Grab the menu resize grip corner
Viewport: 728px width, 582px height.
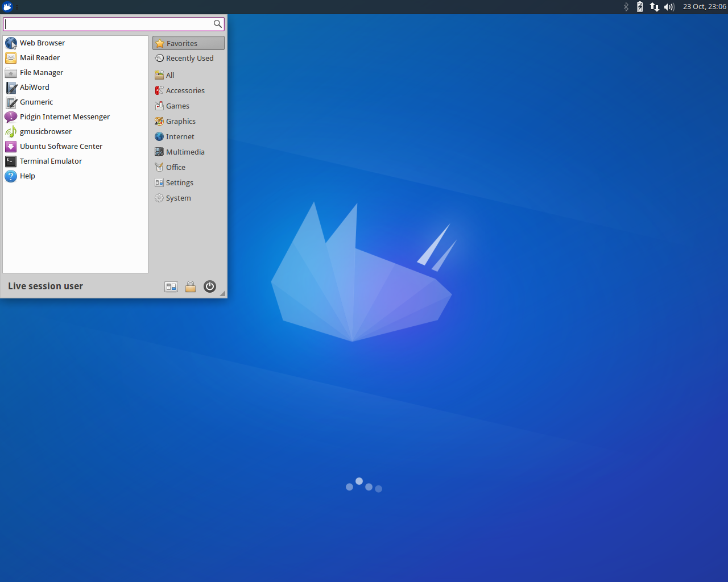223,294
